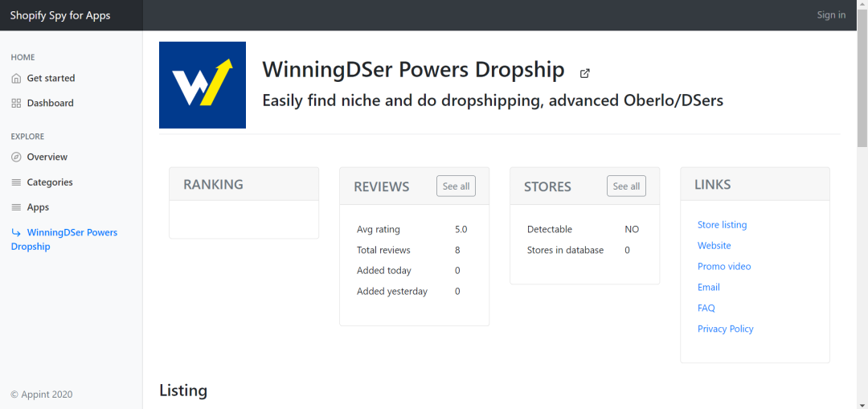Click the Get started home icon
Viewport: 868px width, 409px height.
coord(16,78)
